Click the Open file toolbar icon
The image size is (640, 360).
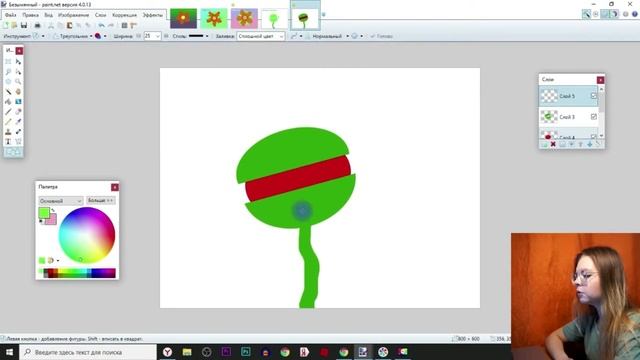pyautogui.click(x=14, y=25)
